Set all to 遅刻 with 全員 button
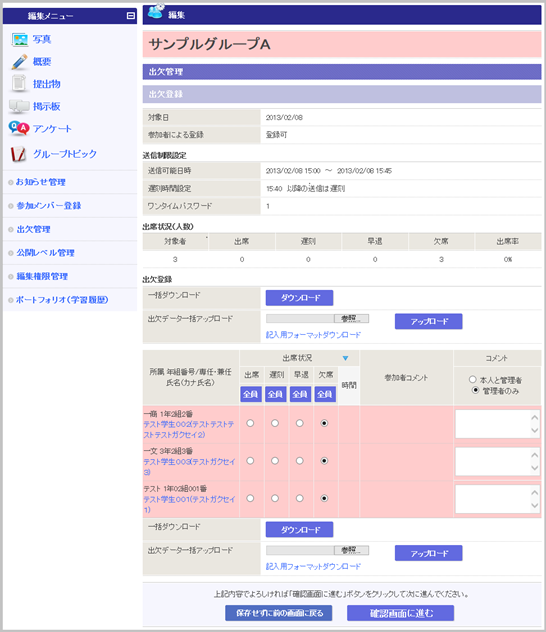The height and width of the screenshot is (632, 546). (x=276, y=394)
